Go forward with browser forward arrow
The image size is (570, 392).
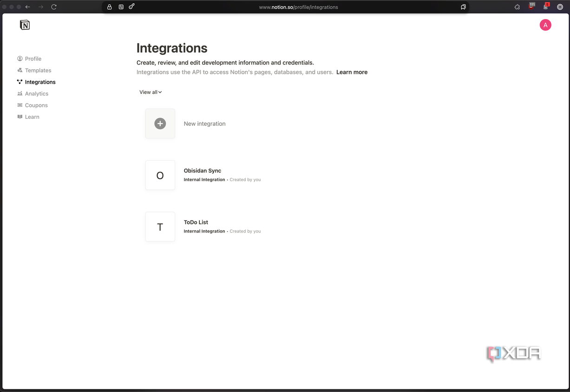[x=41, y=7]
